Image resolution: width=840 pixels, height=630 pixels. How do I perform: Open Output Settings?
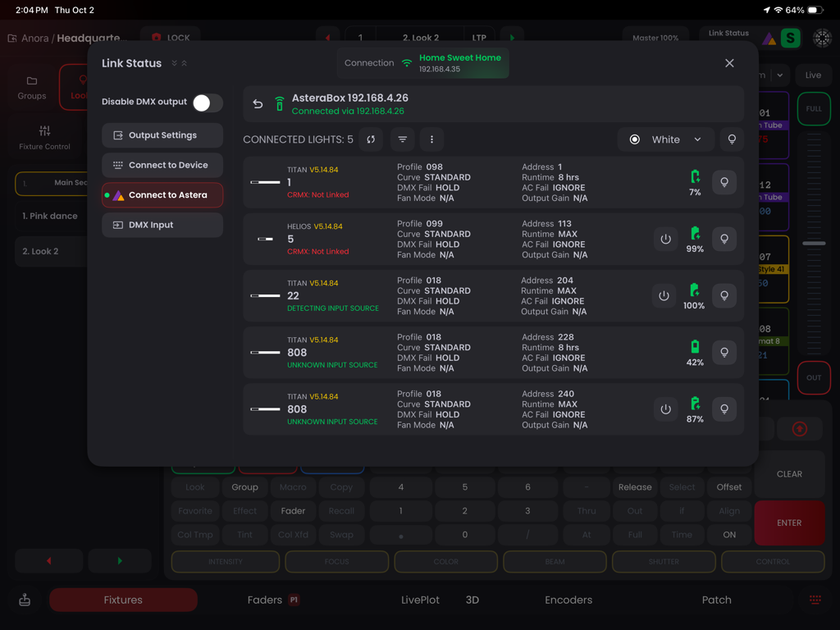click(162, 135)
